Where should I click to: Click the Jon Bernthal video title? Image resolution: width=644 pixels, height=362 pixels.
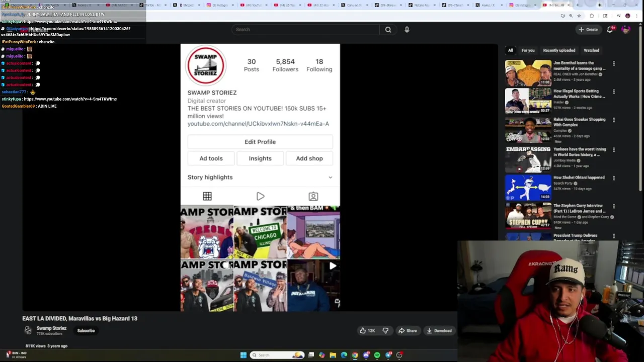(x=579, y=65)
